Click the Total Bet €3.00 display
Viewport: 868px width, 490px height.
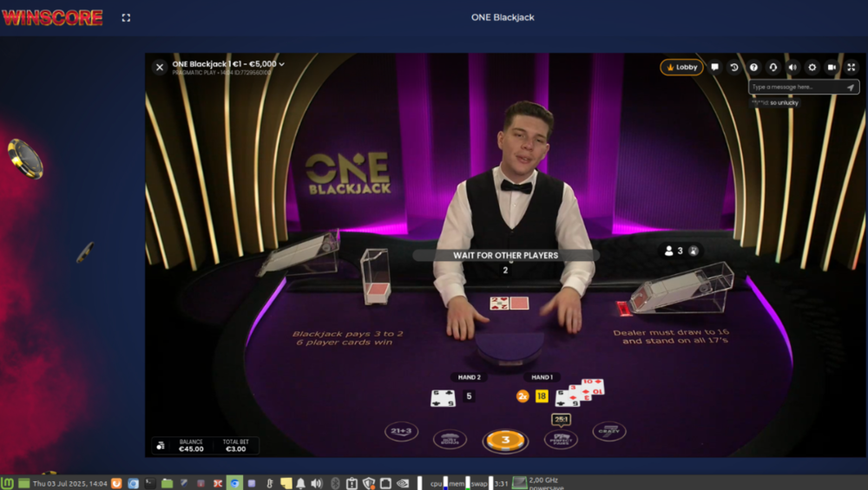tap(236, 446)
